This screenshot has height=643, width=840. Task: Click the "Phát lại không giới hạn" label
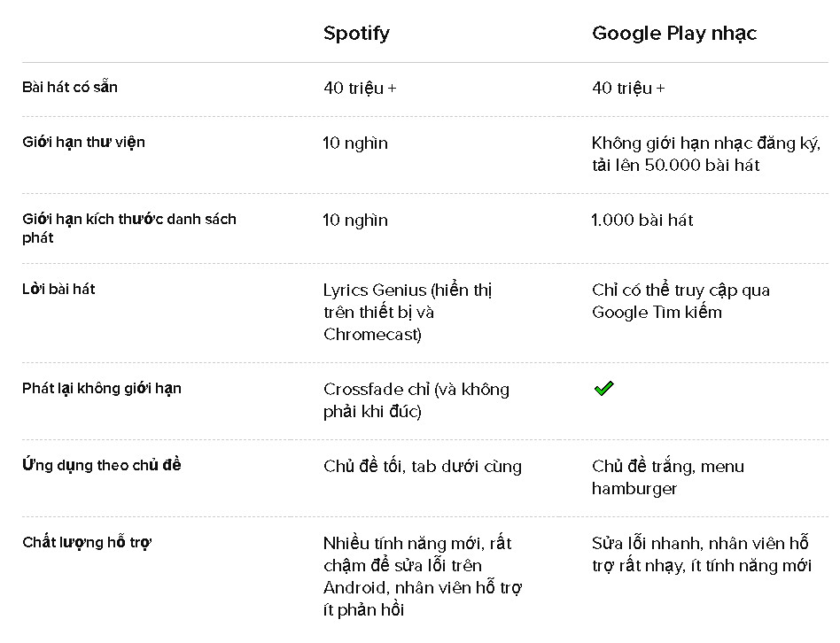tap(102, 388)
